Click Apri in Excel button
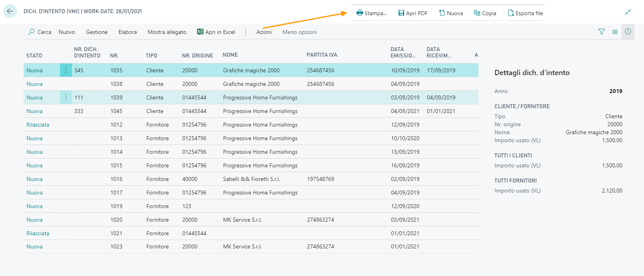This screenshot has width=644, height=276. click(x=216, y=32)
